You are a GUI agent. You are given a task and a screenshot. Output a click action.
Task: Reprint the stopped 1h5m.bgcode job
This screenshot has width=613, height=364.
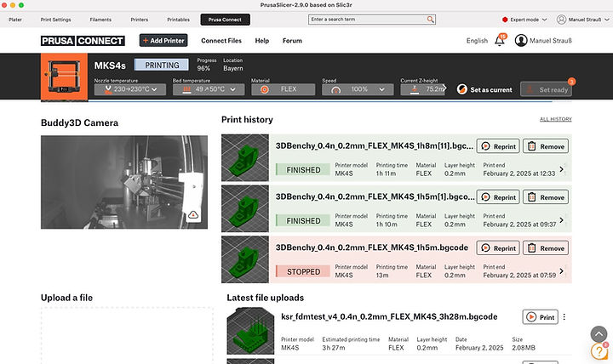[x=498, y=248]
